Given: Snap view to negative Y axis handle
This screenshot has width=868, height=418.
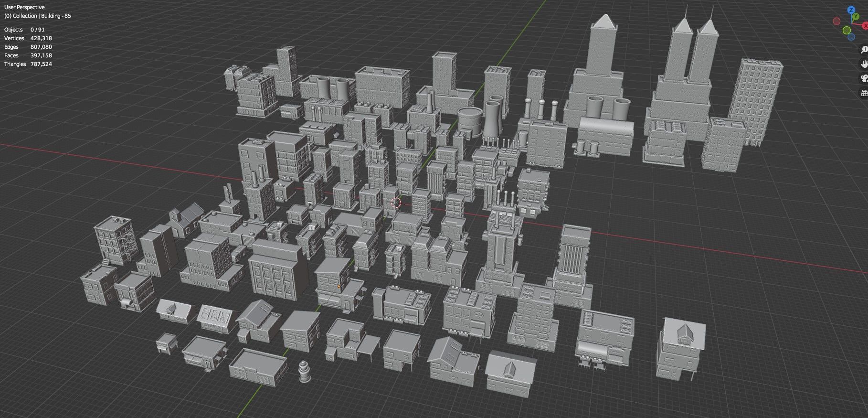Looking at the screenshot, I should pos(847,30).
